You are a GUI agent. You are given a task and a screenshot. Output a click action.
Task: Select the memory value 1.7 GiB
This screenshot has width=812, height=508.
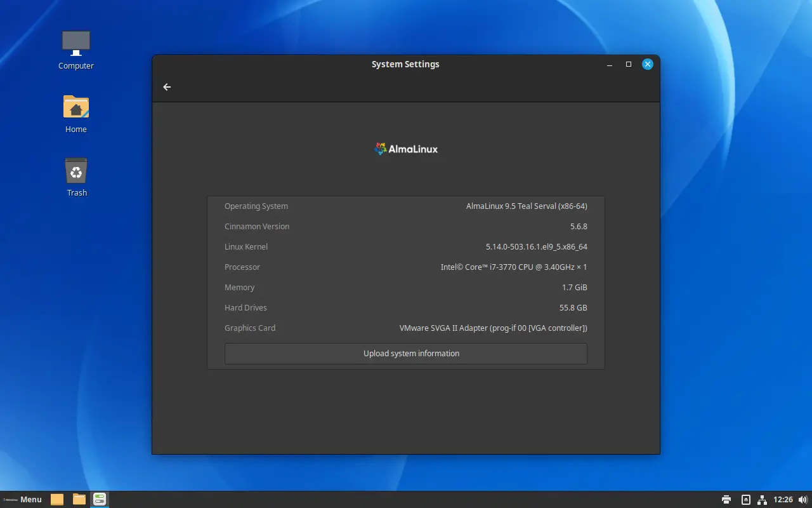pyautogui.click(x=575, y=288)
